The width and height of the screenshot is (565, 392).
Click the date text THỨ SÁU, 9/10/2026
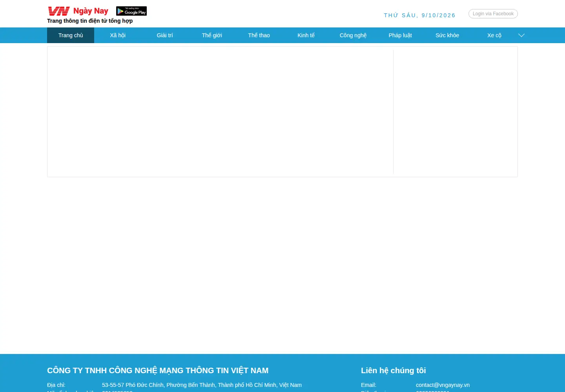[419, 15]
